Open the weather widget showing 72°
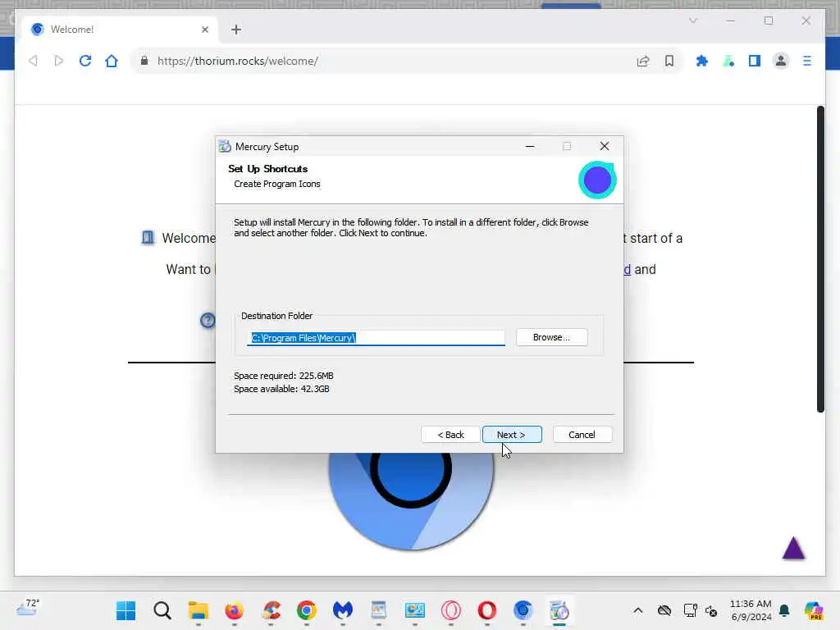Screen dimensions: 840x630 click(x=28, y=608)
